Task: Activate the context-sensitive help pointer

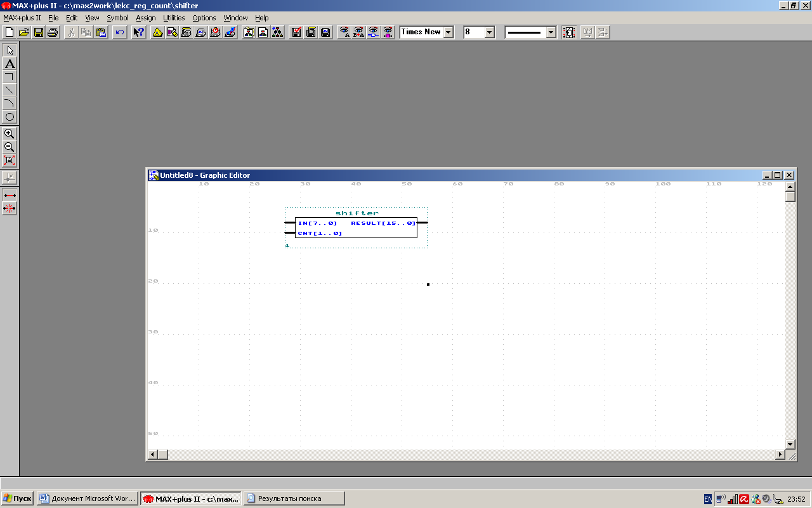Action: [138, 32]
